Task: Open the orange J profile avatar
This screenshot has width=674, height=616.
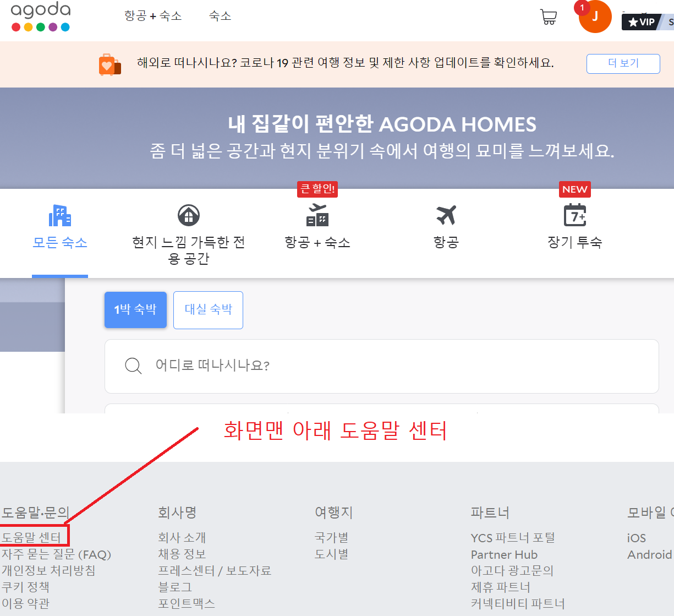Action: pos(595,17)
